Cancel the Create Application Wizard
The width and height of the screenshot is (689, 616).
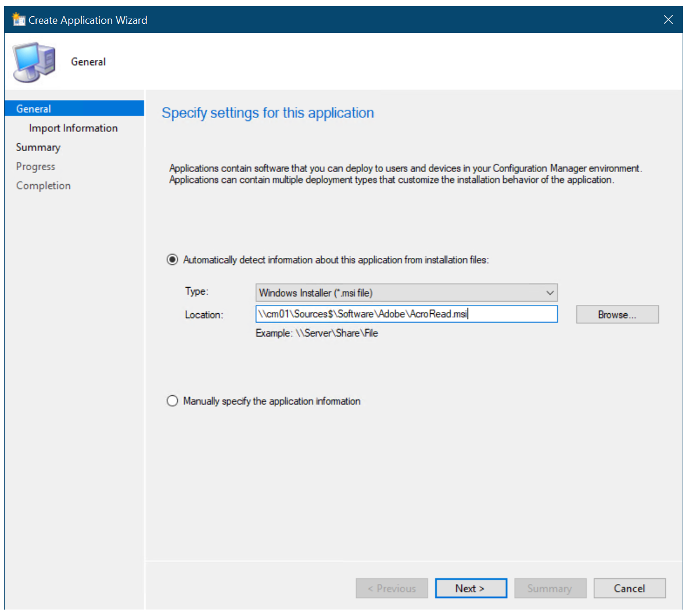coord(629,588)
